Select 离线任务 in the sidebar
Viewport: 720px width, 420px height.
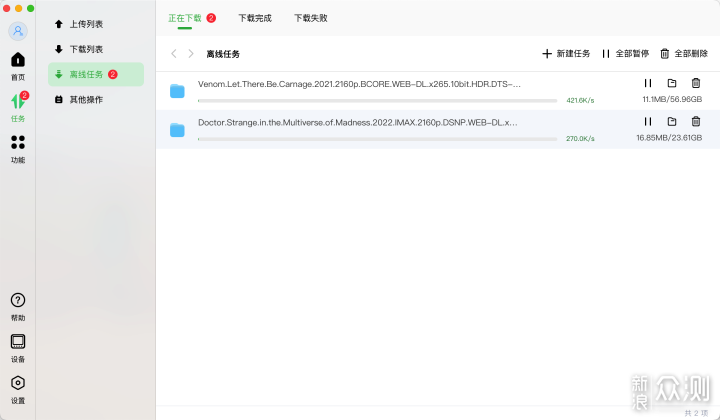96,74
